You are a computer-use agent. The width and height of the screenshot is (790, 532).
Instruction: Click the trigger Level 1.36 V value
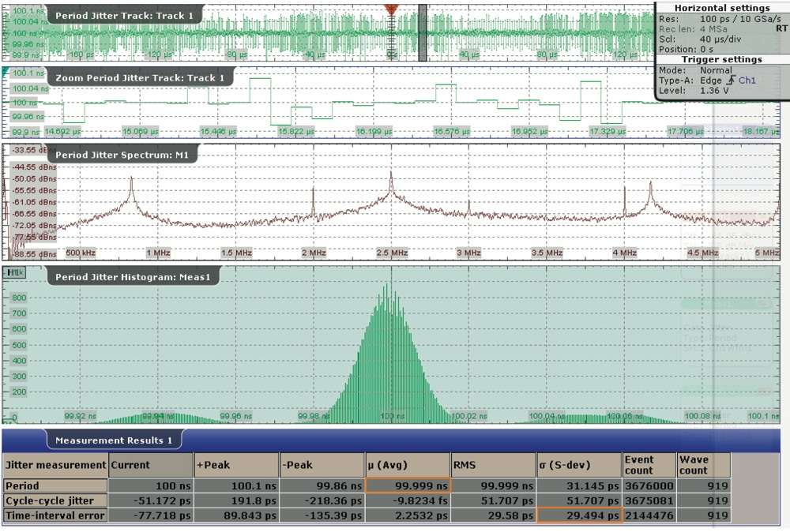coord(714,90)
